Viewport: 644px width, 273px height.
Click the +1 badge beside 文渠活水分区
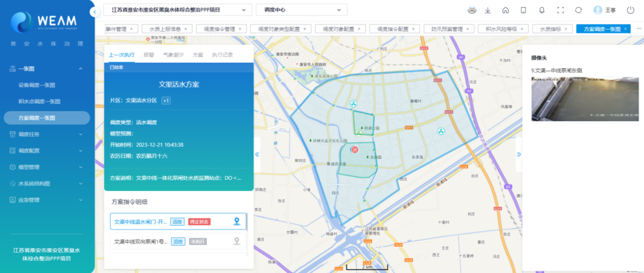166,100
